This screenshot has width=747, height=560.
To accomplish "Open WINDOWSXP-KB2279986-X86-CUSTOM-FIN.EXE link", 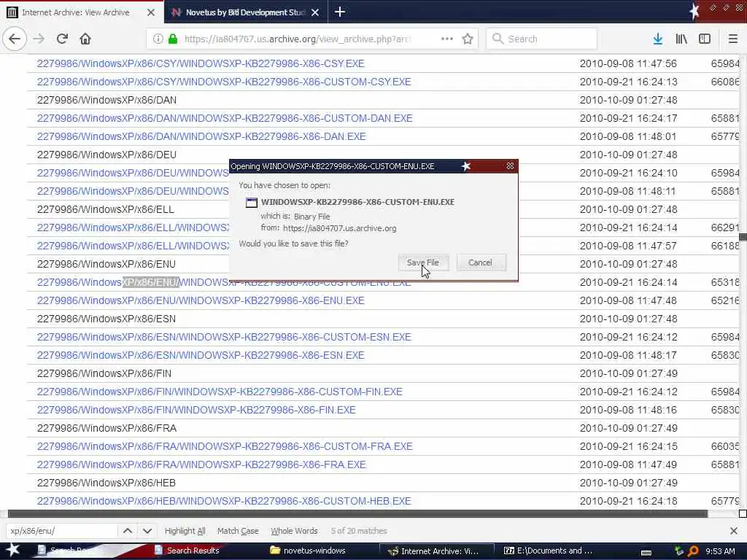I will tap(220, 392).
